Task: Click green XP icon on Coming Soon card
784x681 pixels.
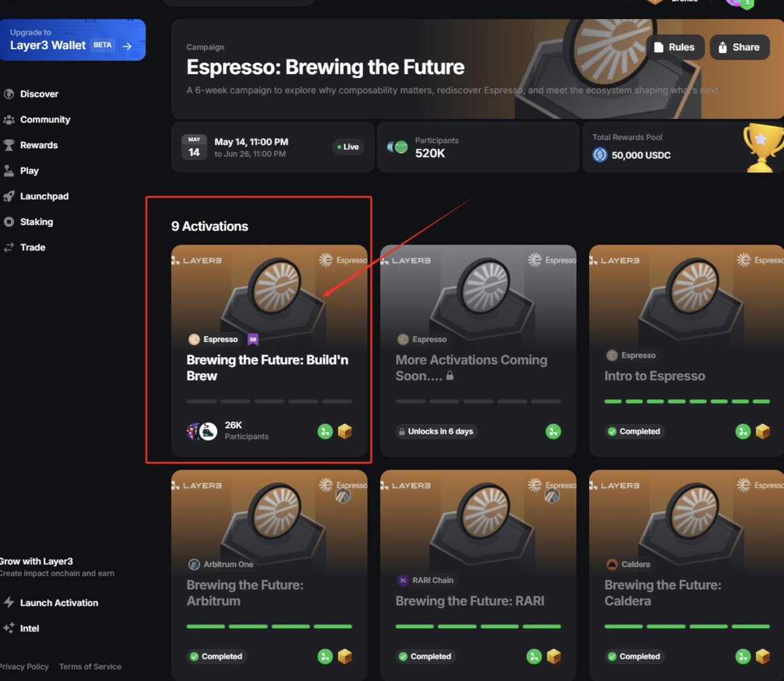Action: click(553, 431)
